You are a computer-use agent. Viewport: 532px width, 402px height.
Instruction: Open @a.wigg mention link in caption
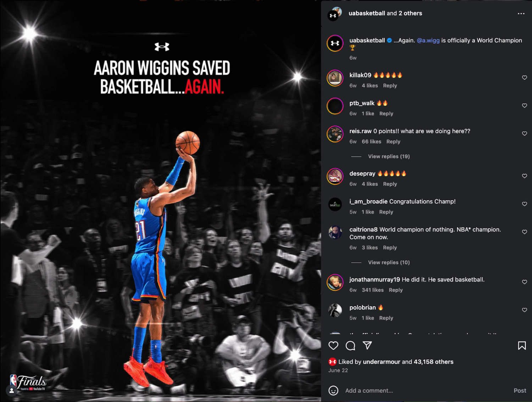(x=428, y=40)
